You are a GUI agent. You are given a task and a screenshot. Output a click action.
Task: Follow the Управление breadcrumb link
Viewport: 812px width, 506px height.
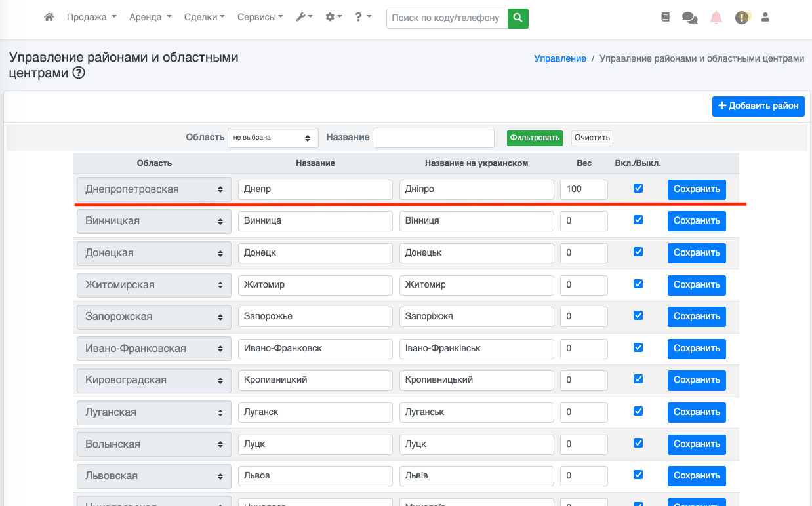(x=560, y=58)
